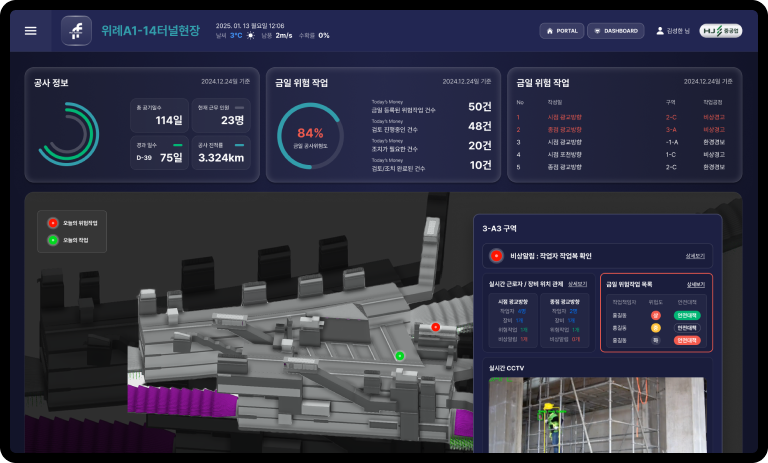Click the red 비상알림 alarm icon
768x463 pixels.
[x=496, y=256]
